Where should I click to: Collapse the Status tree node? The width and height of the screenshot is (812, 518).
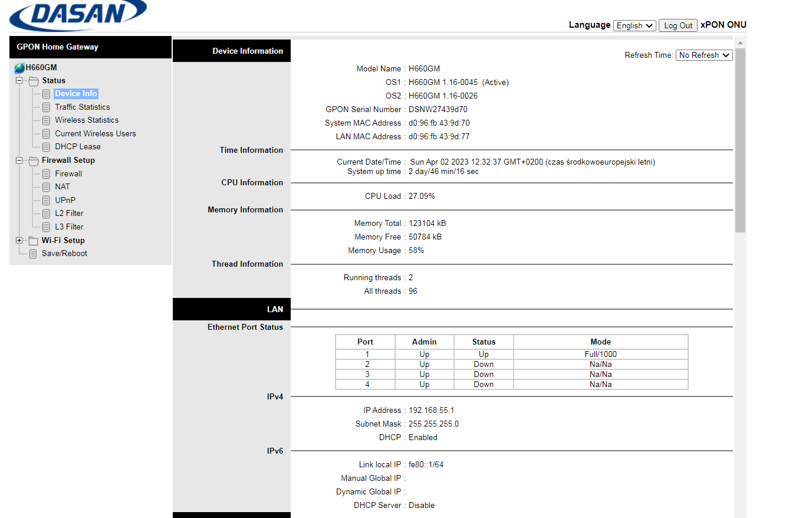19,81
